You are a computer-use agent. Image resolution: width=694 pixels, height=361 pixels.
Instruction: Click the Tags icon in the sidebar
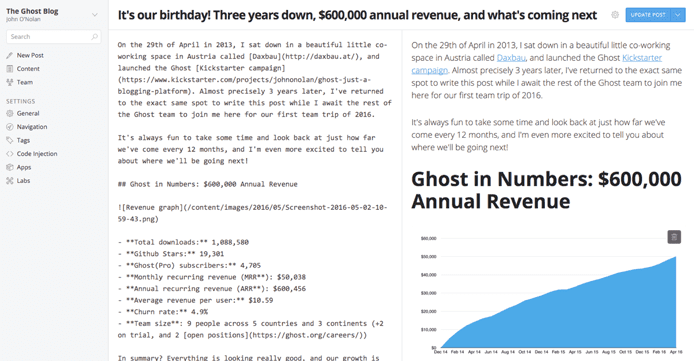tap(10, 140)
